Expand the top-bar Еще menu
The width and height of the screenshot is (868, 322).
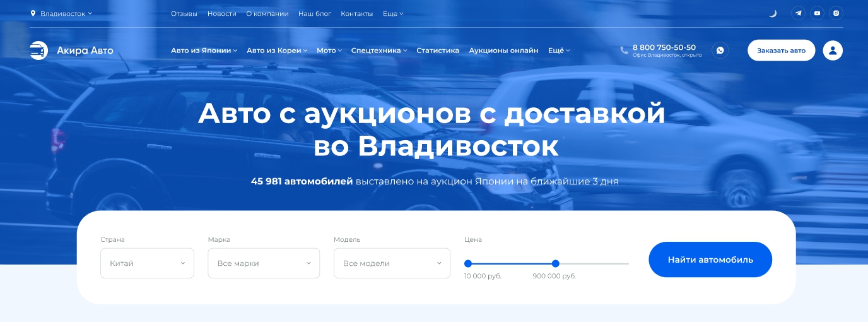pos(393,13)
